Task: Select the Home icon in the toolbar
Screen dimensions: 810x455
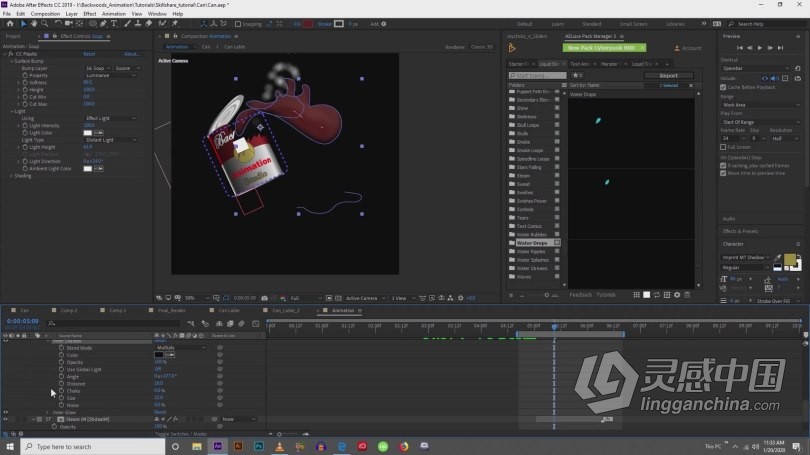Action: pos(10,24)
